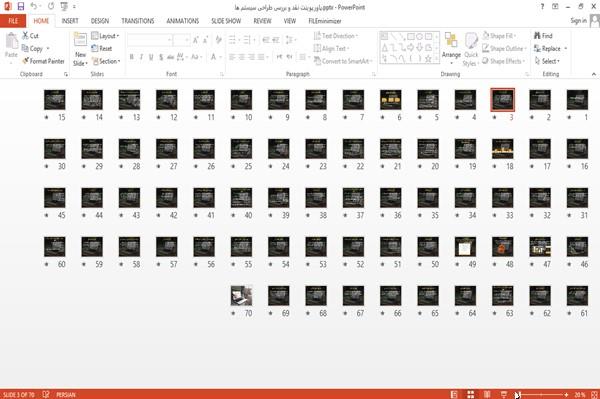Select slide 18 thumbnail
Screen dimensions: 600x399
502,148
